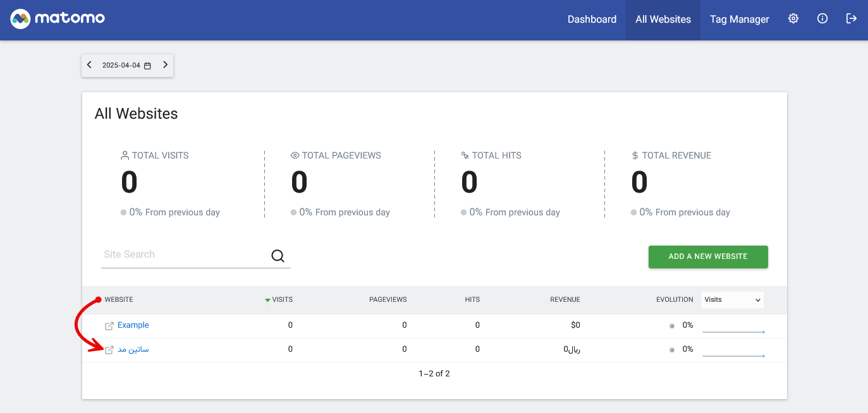The width and height of the screenshot is (868, 413).
Task: Click the $0 revenue cell
Action: click(575, 326)
